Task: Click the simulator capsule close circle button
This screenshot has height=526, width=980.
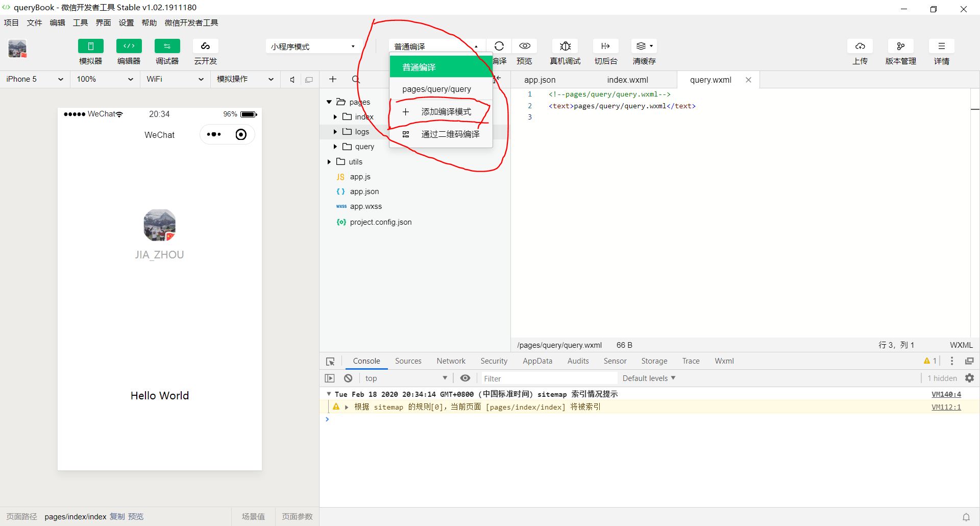Action: pyautogui.click(x=241, y=134)
